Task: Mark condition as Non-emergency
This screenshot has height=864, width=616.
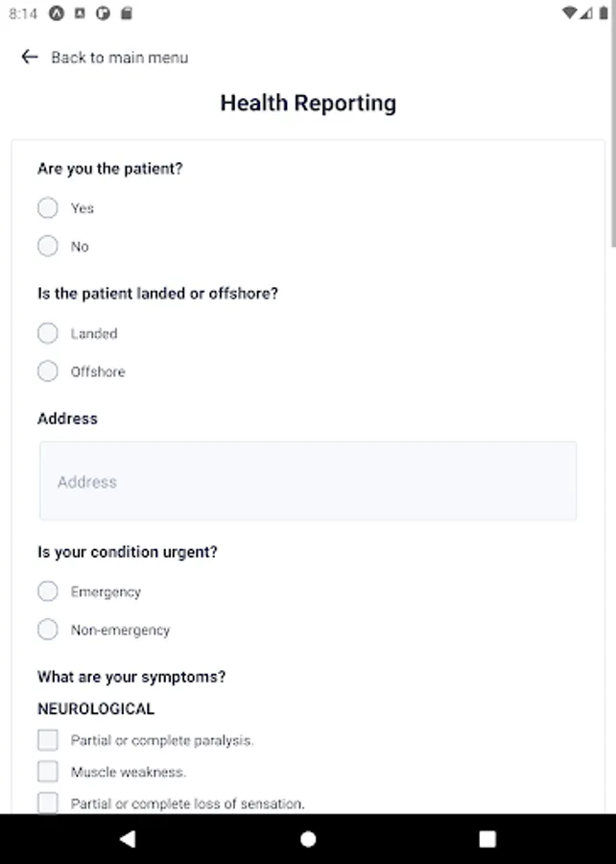Action: point(48,630)
